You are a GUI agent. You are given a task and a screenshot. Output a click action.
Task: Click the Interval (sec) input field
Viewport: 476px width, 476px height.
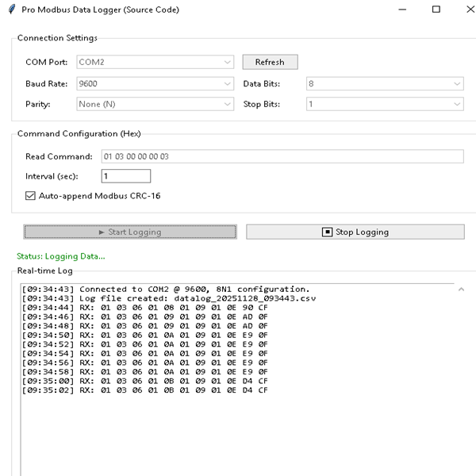(x=126, y=176)
